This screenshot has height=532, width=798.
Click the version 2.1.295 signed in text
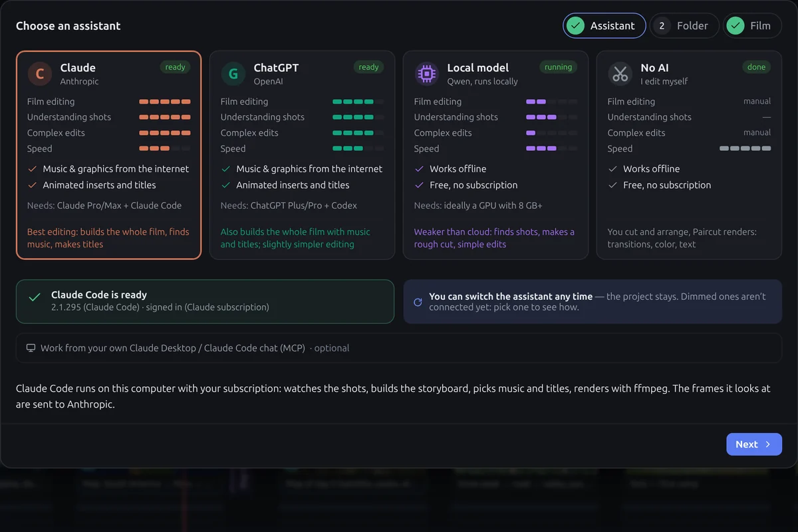(160, 307)
